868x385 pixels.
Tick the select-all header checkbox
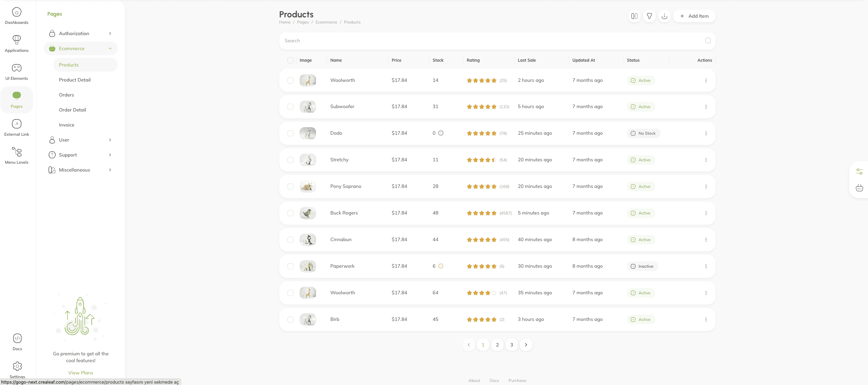[290, 60]
